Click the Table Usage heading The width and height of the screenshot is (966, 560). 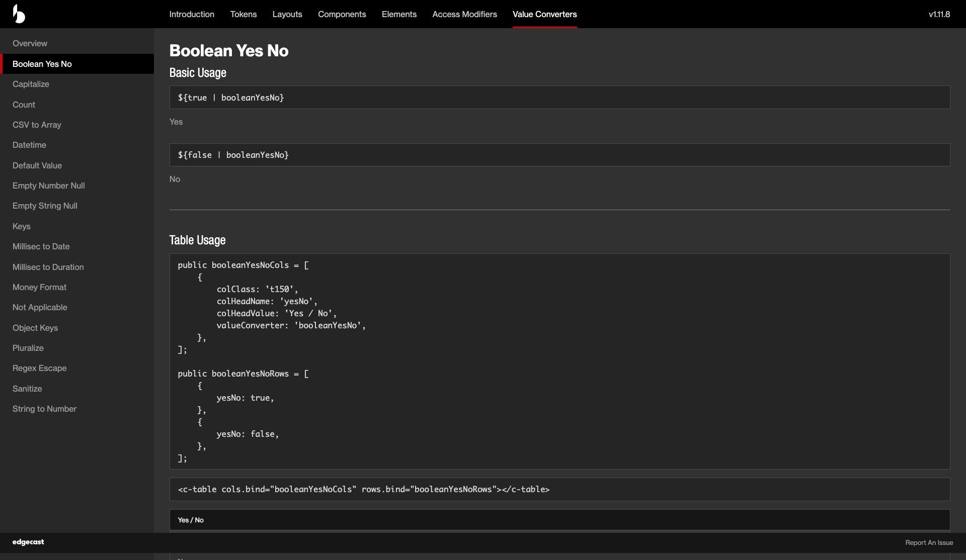(x=197, y=240)
